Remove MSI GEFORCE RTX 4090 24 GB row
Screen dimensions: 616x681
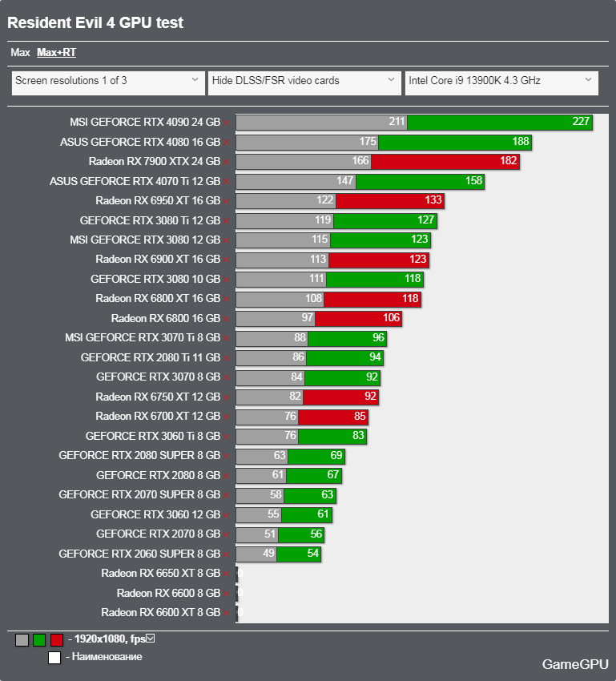226,123
